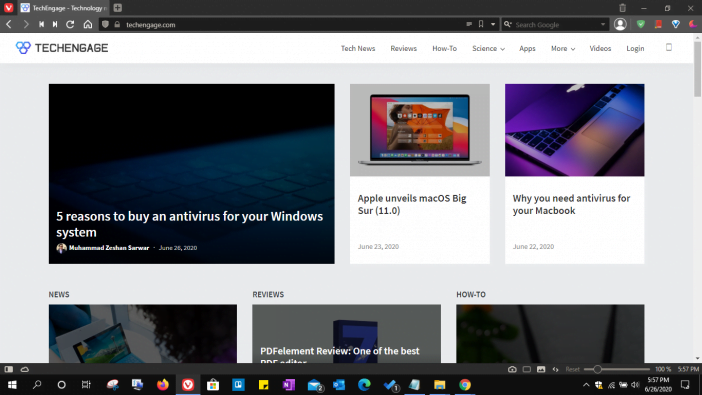Open Microsoft Edge from the taskbar

point(364,385)
